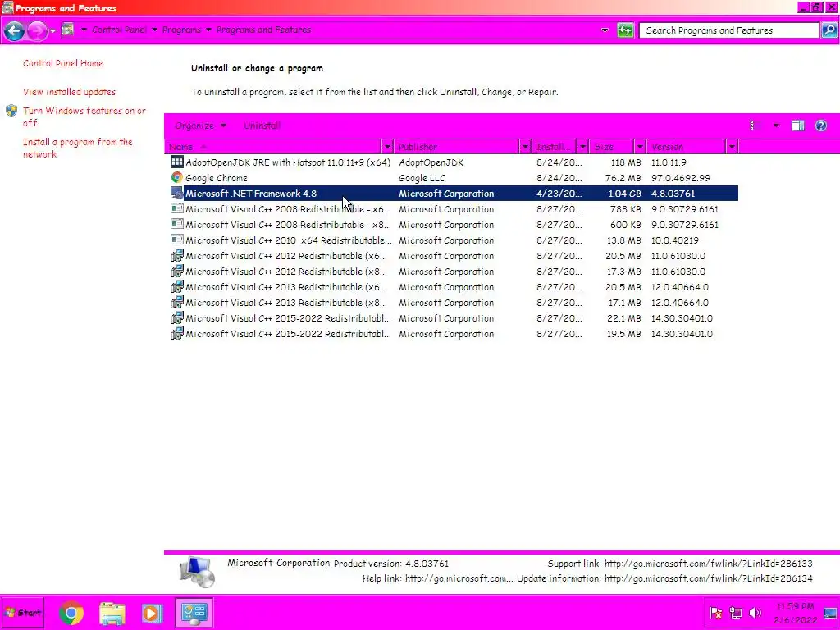Viewport: 840px width, 630px height.
Task: Open the recent pages dropdown arrow
Action: click(x=52, y=30)
